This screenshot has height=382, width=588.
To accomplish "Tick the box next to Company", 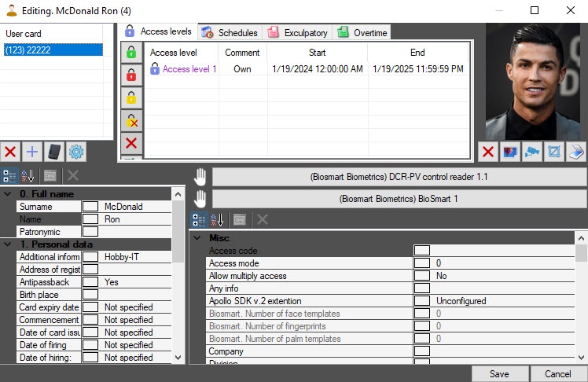I will (422, 351).
